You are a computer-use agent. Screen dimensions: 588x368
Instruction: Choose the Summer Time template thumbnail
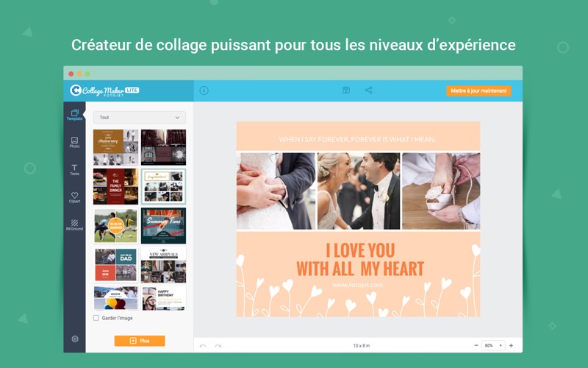[x=163, y=226]
